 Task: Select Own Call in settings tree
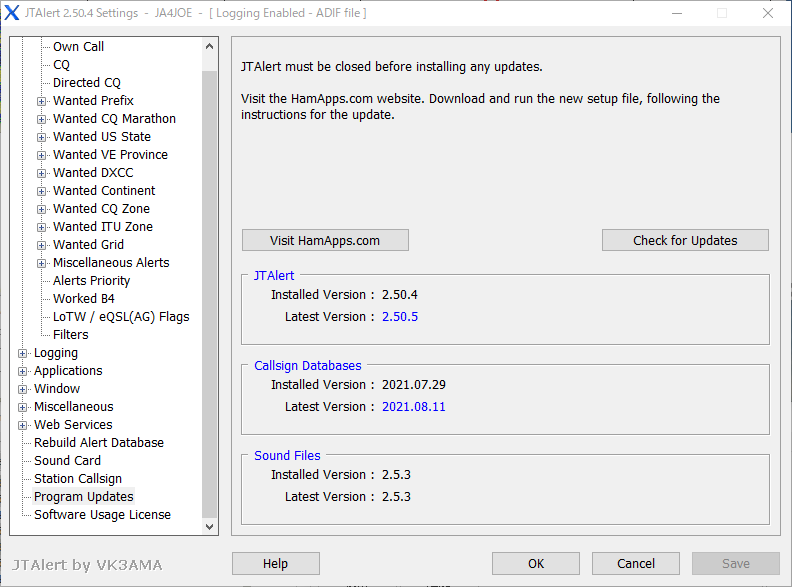[x=78, y=46]
